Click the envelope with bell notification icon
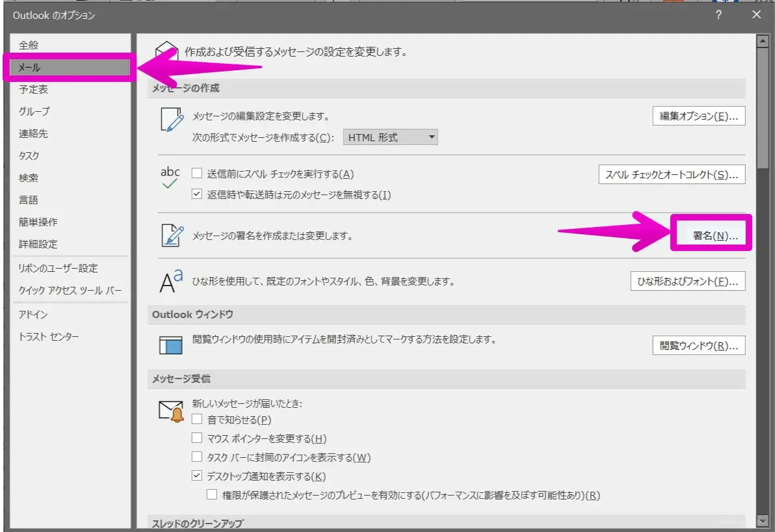The image size is (775, 532). [x=171, y=412]
